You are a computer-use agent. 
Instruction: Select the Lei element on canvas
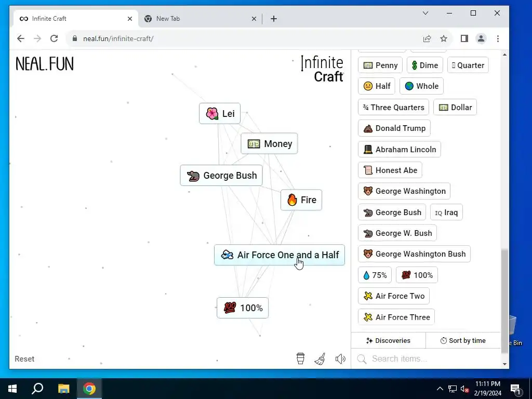tap(220, 113)
